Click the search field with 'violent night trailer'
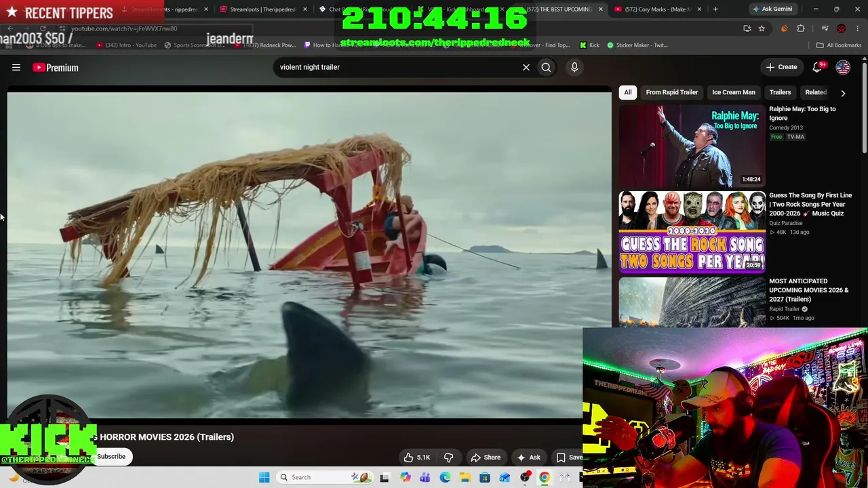Viewport: 868px width, 488px height. click(x=397, y=67)
